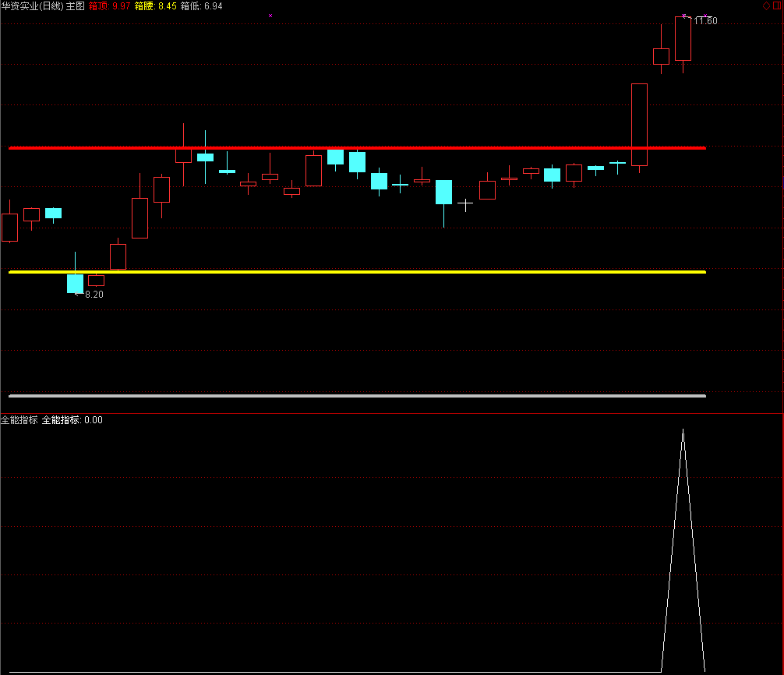Viewport: 784px width, 675px height.
Task: Click the red box-top horizontal line
Action: [357, 148]
